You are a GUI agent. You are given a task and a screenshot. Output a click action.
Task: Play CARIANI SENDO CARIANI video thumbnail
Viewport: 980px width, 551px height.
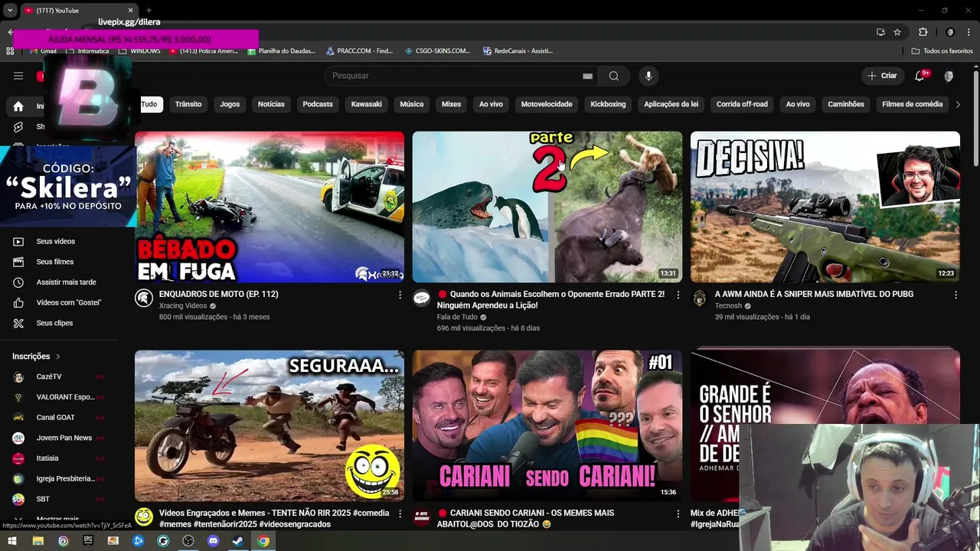pyautogui.click(x=547, y=425)
